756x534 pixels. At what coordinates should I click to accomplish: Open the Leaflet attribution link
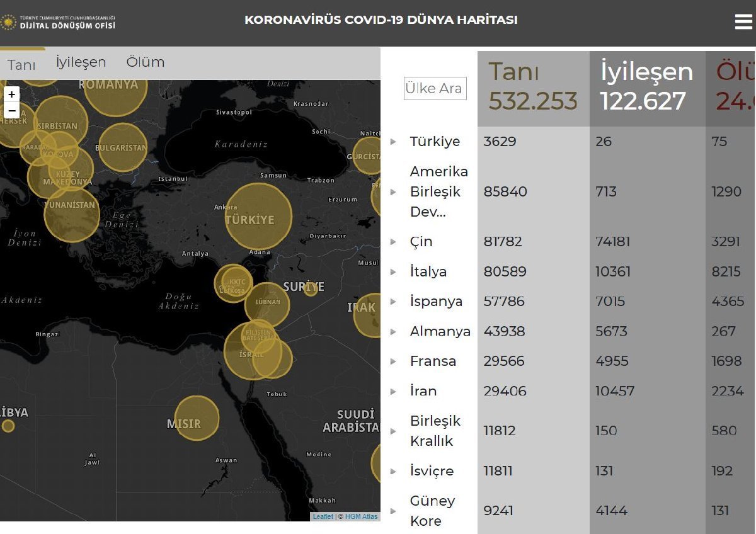(x=323, y=517)
